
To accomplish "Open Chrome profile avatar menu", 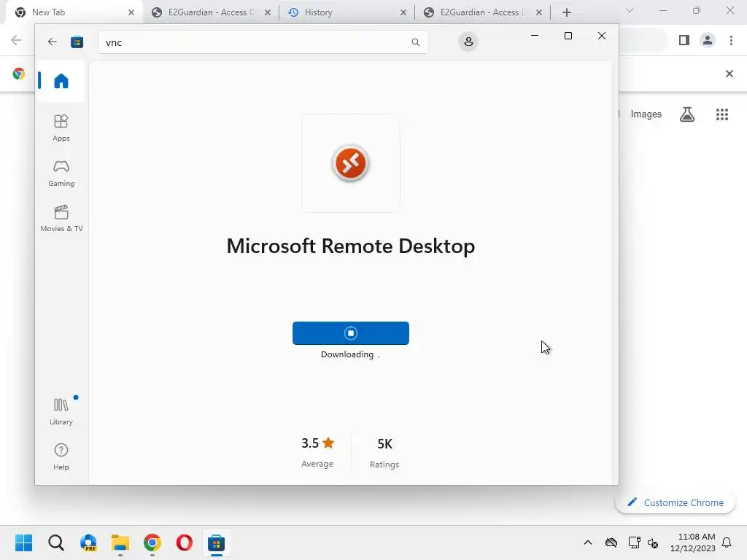I will coord(708,40).
